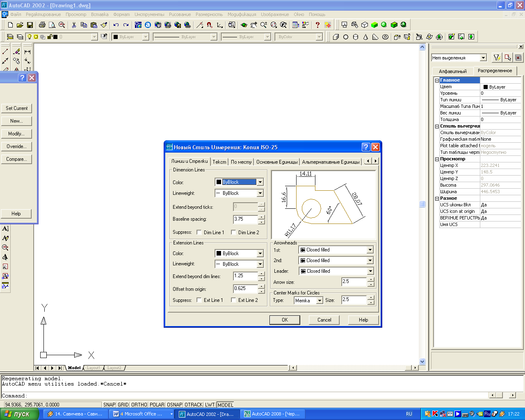Click the Layers manager icon

[10, 37]
